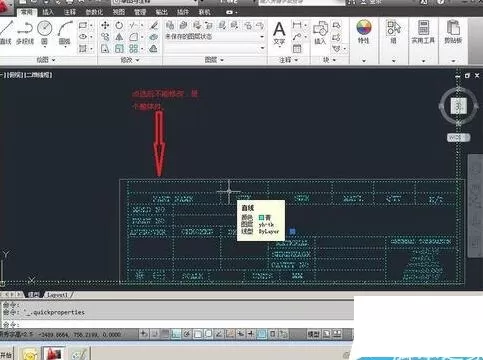Image resolution: width=483 pixels, height=360 pixels.
Task: Open the Utilities (实用工具) panel button
Action: [423, 33]
